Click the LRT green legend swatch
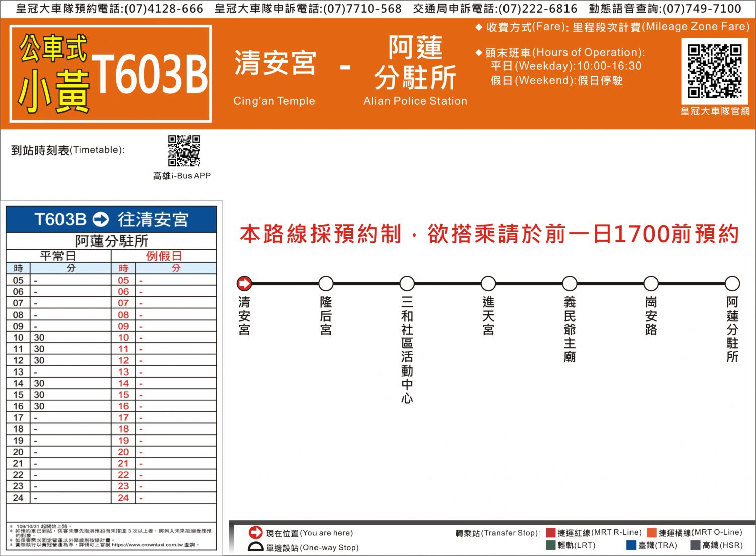Viewport: 756px width, 556px height. pos(550,545)
